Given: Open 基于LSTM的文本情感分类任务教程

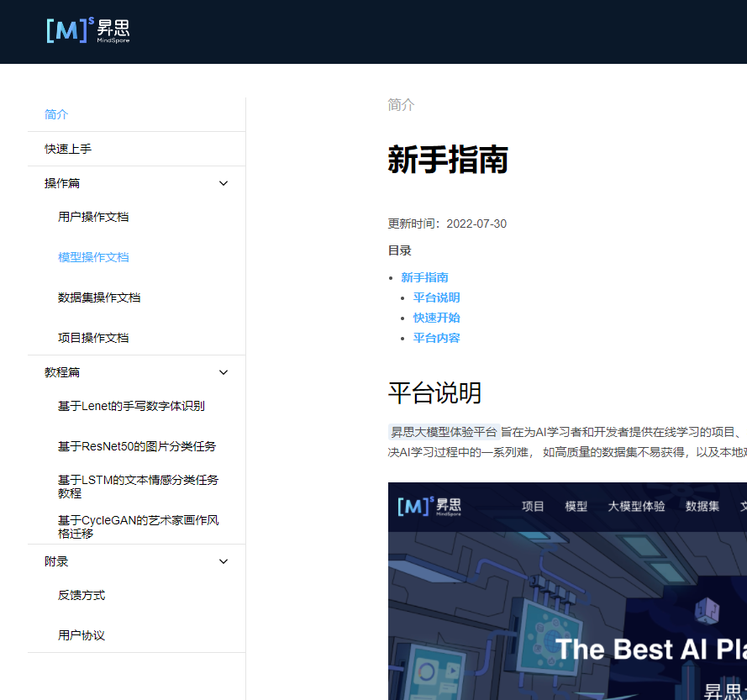Looking at the screenshot, I should [138, 487].
